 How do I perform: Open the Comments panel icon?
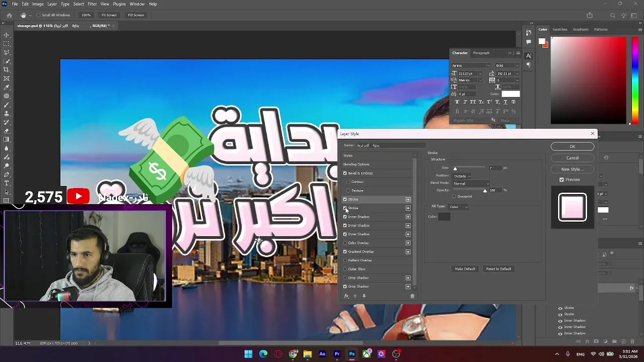tap(528, 42)
